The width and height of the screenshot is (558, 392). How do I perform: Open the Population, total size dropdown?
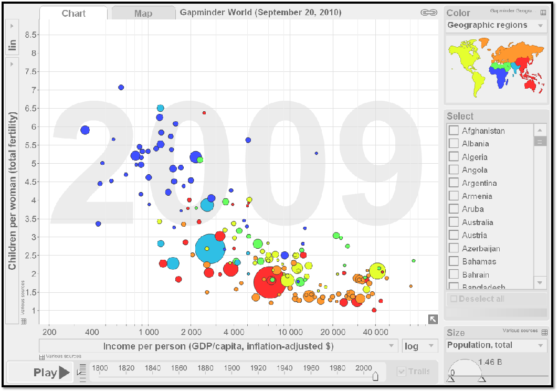(x=496, y=345)
